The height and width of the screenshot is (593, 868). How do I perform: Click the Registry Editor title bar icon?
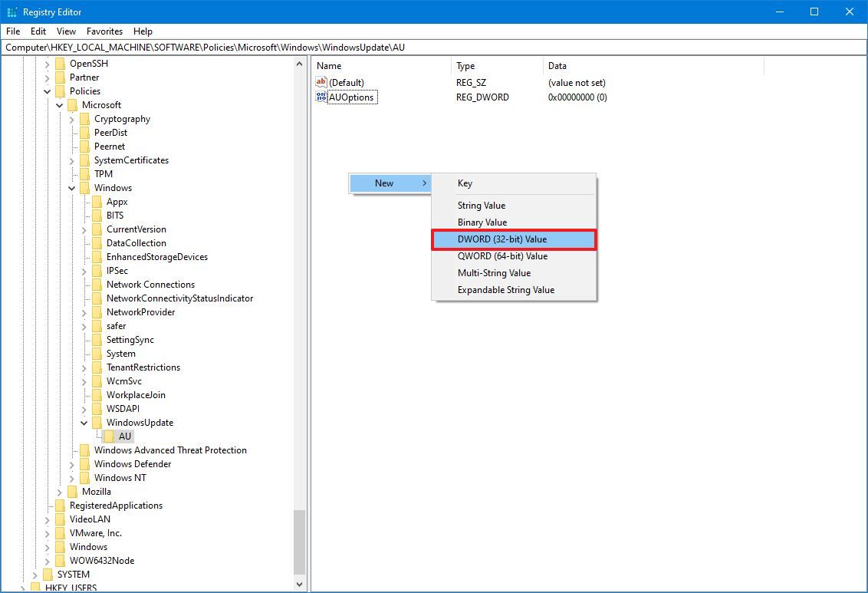point(12,12)
